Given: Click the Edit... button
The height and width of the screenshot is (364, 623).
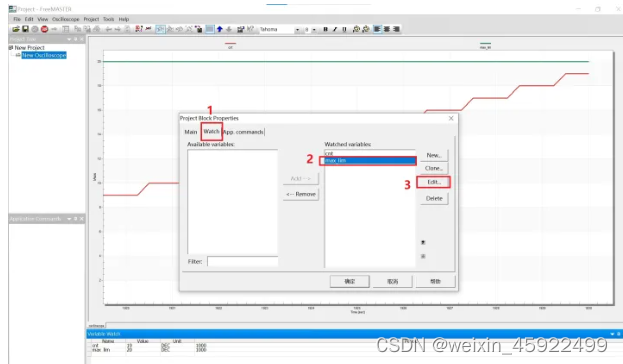Looking at the screenshot, I should tap(434, 182).
